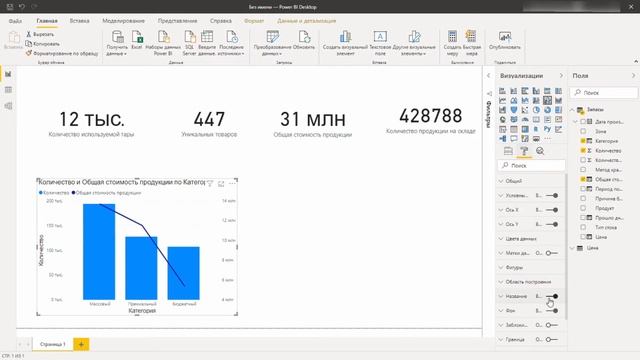Open the Format paint-roller tab icon
This screenshot has width=640, height=360.
coord(524,151)
